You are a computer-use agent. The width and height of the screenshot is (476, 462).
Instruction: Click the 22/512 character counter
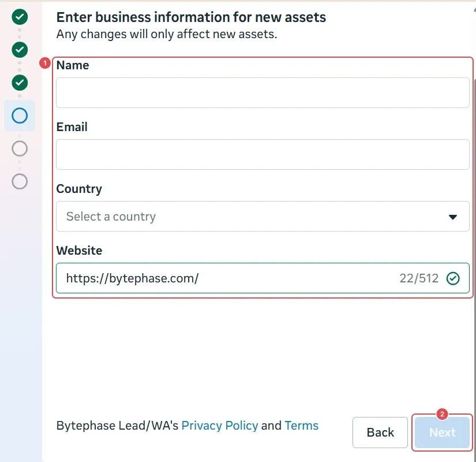click(419, 278)
